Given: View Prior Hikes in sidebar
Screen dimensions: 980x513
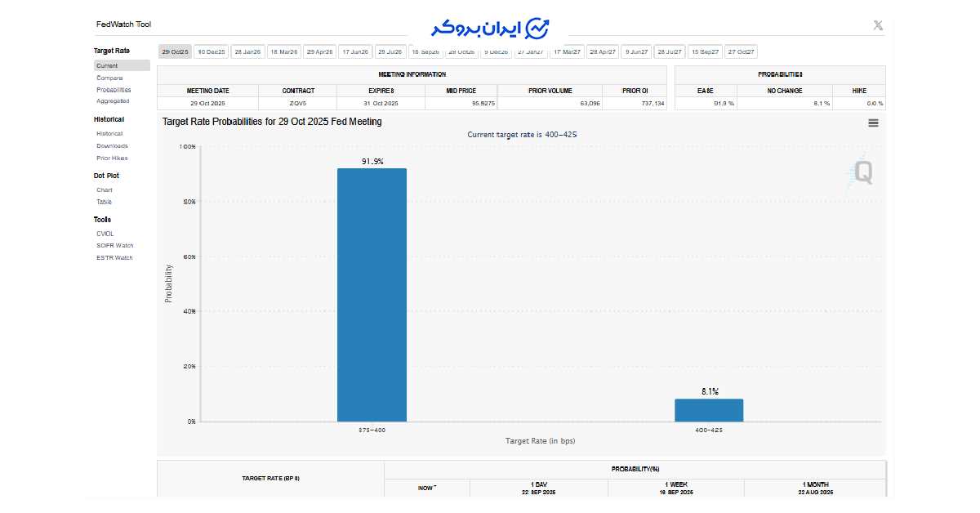Looking at the screenshot, I should click(112, 158).
